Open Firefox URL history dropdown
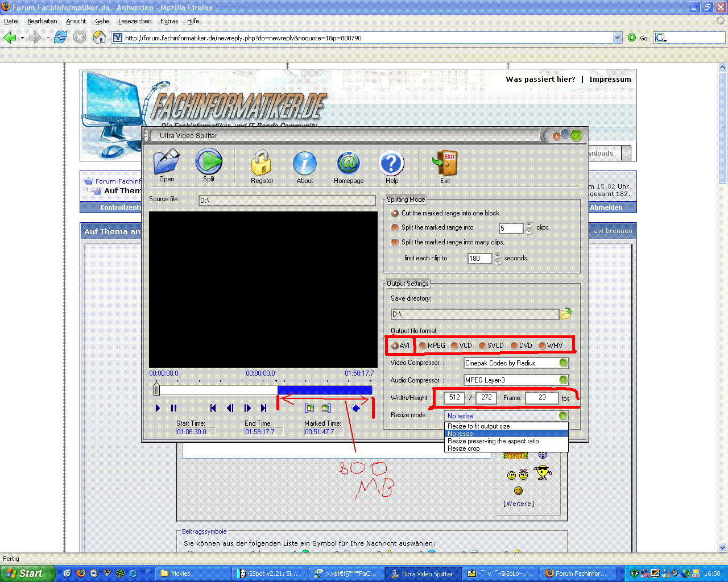Viewport: 728px width, 582px height. [x=618, y=38]
